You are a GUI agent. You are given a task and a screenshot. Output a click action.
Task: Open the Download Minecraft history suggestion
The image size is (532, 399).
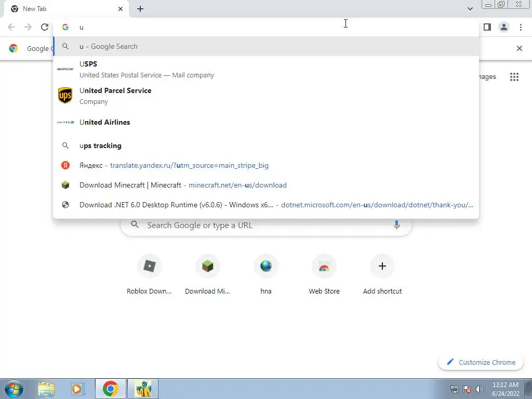tap(266, 185)
